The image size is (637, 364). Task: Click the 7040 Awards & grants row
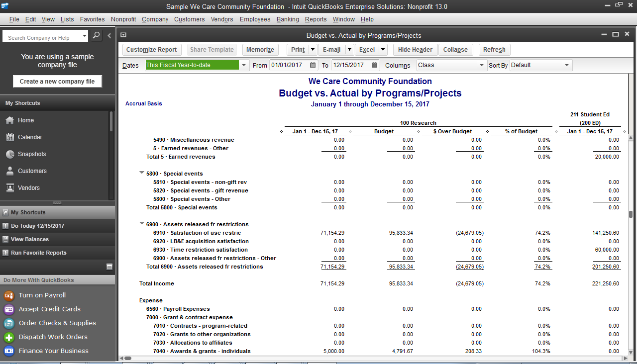click(202, 351)
